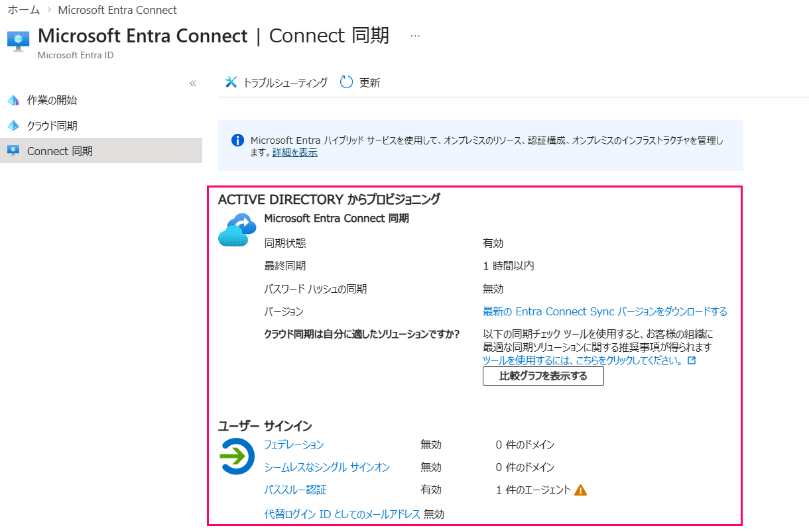This screenshot has width=809, height=532.
Task: Open トラブルシューティング toolbar command
Action: (277, 83)
